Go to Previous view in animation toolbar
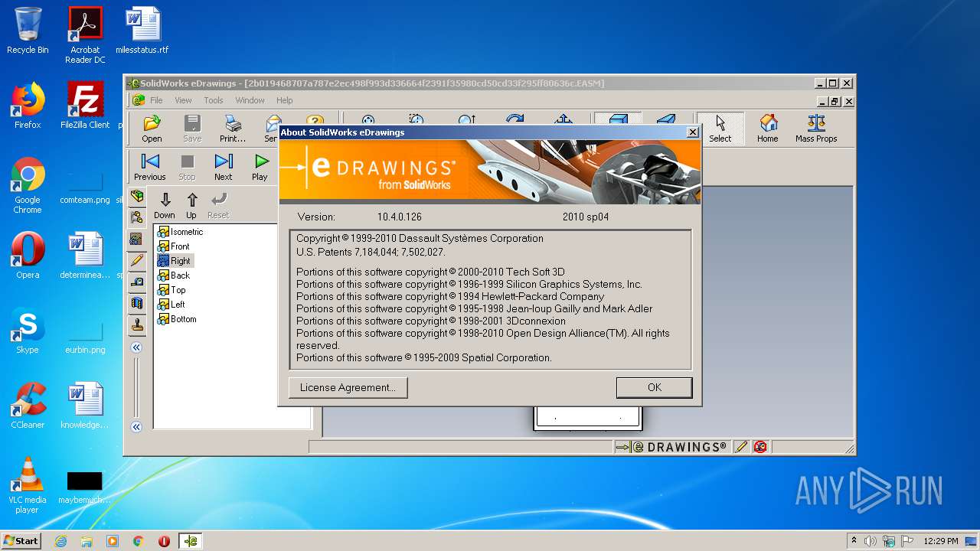 [x=150, y=167]
